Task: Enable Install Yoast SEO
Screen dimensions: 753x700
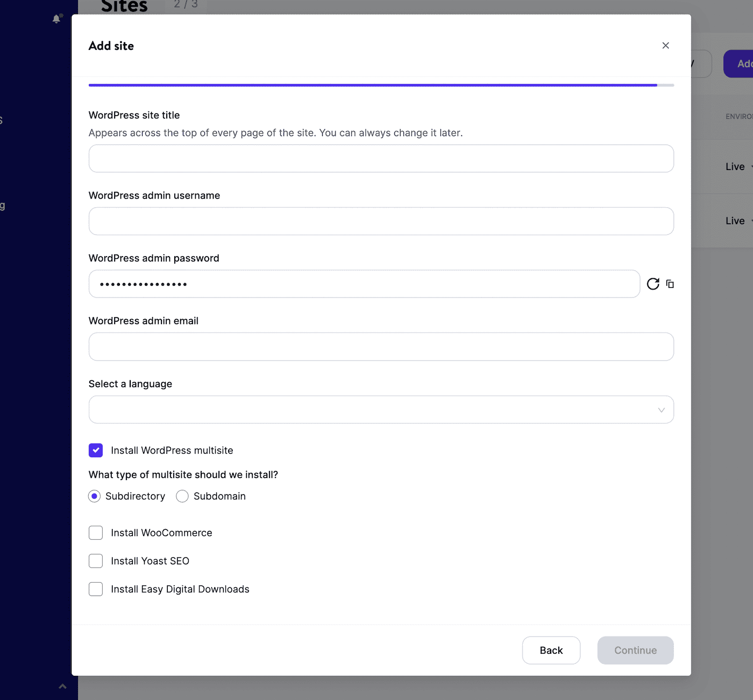Action: 95,561
